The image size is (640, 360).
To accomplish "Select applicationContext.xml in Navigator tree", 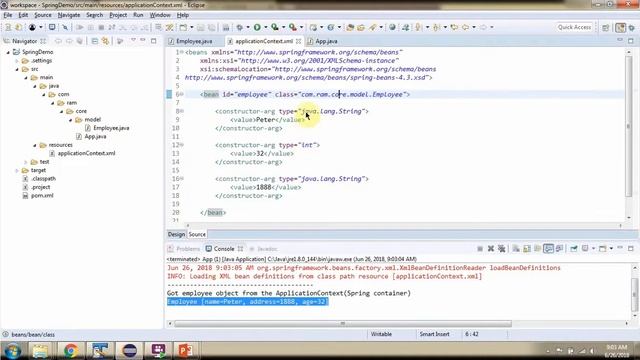I will [x=86, y=153].
